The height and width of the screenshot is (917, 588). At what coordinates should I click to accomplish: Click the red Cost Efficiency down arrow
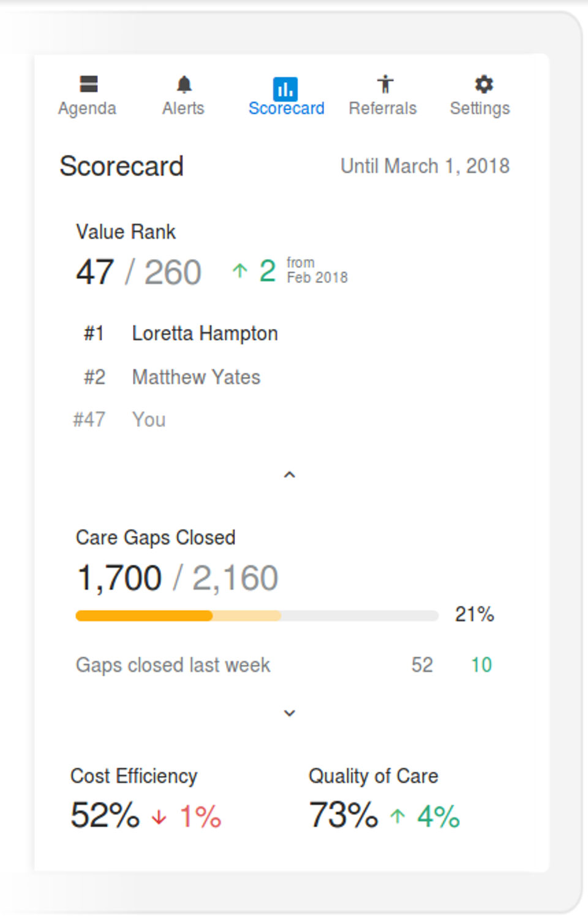tap(159, 817)
